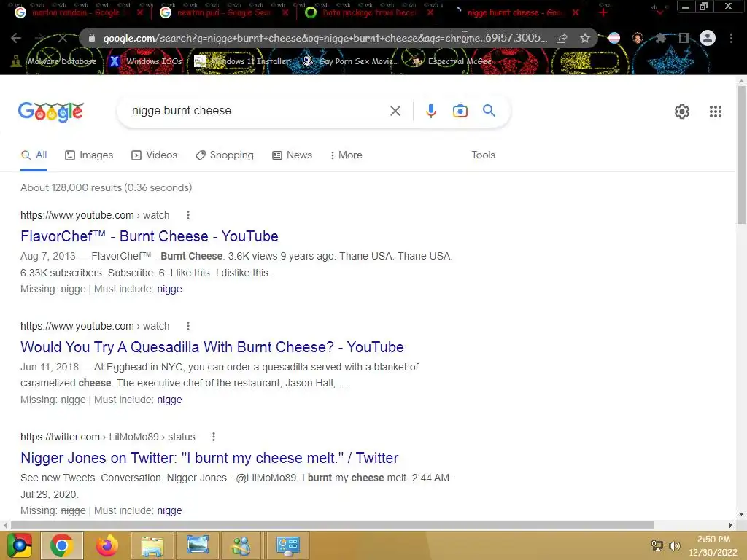Switch to 'Data package from Decel' tab
747x560 pixels.
pos(368,12)
